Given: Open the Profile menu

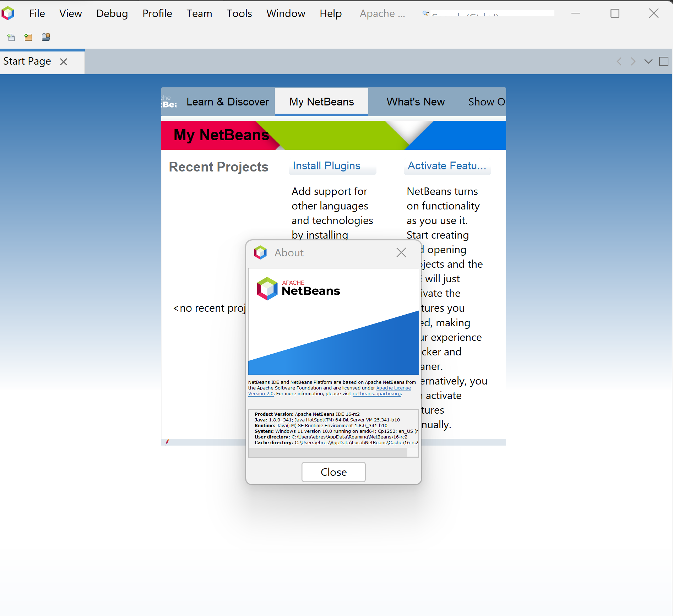Looking at the screenshot, I should (157, 13).
